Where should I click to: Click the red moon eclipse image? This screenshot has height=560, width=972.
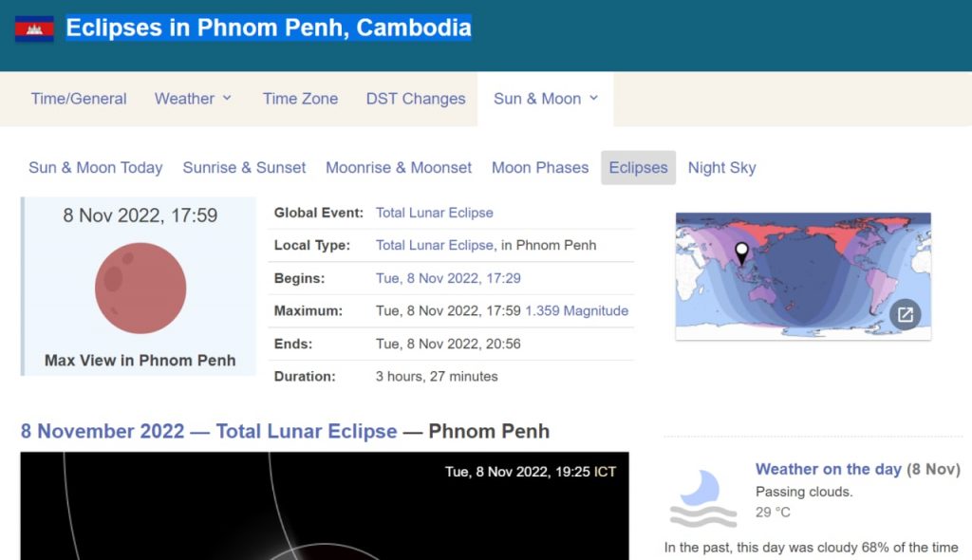(140, 289)
